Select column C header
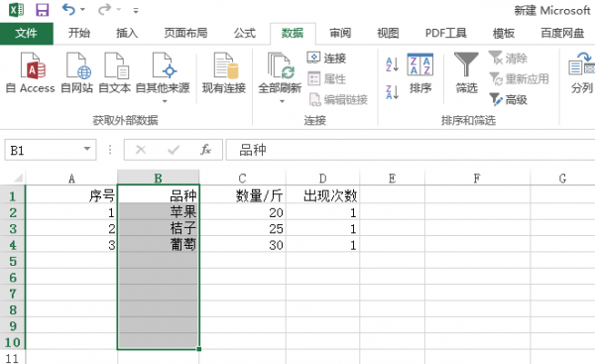 243,178
